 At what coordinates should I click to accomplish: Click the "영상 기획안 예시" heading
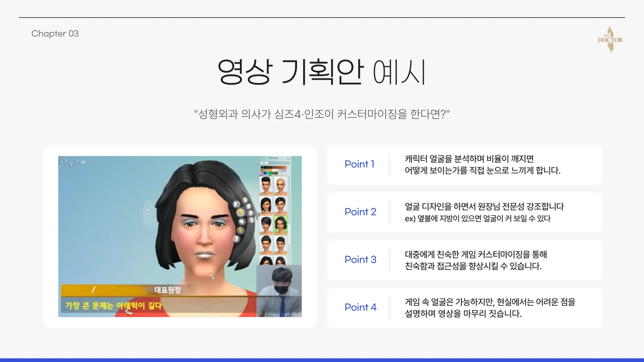[x=322, y=72]
